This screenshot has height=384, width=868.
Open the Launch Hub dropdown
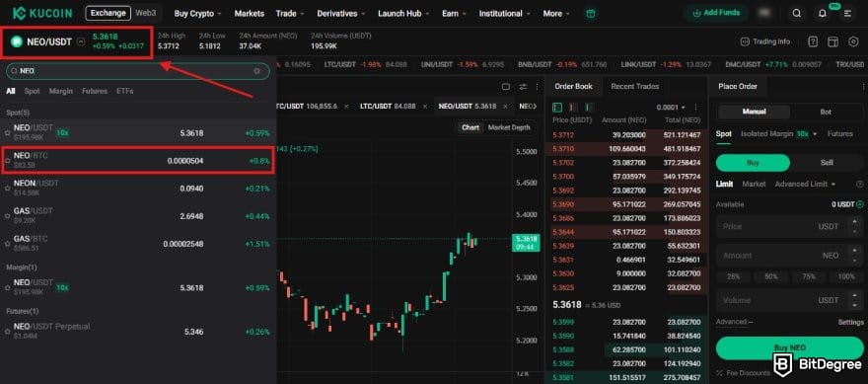[404, 13]
